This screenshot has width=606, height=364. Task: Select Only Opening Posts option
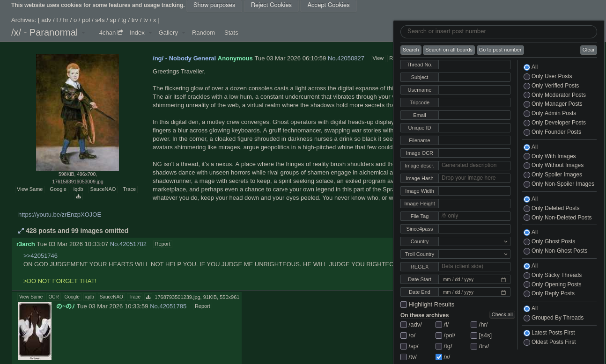pos(527,285)
